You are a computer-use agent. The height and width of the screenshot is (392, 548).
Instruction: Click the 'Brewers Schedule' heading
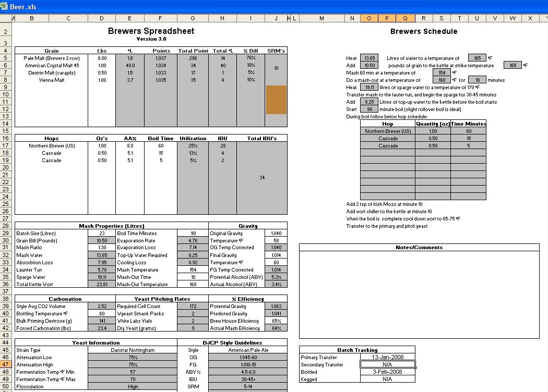tap(424, 31)
